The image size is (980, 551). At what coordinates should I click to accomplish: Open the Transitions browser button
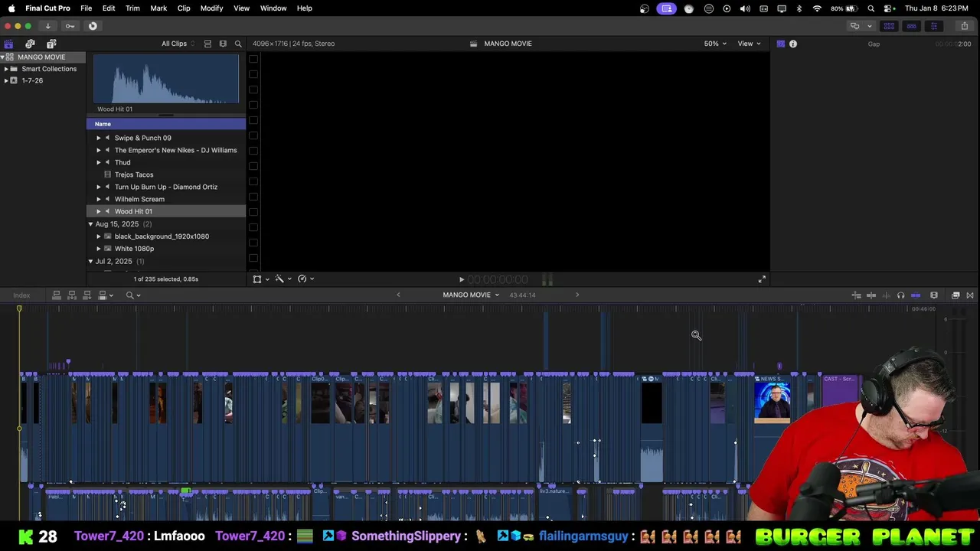[970, 295]
